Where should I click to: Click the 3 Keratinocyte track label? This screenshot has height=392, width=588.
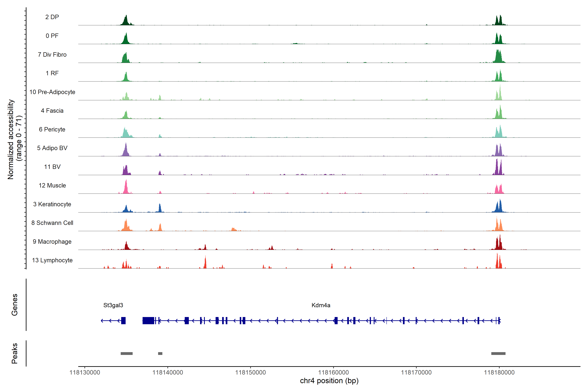52,204
